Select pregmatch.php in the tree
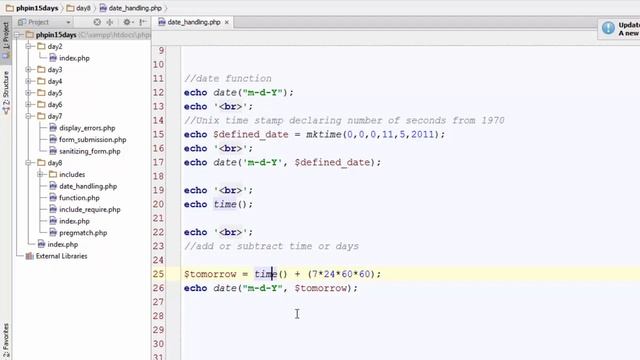The image size is (640, 360). [83, 233]
